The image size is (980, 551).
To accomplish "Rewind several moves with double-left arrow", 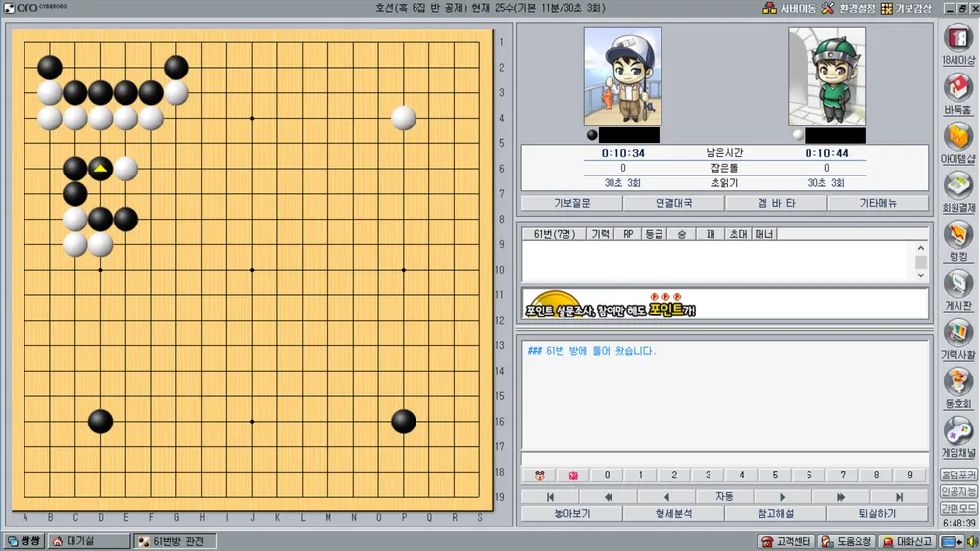I will click(x=609, y=497).
